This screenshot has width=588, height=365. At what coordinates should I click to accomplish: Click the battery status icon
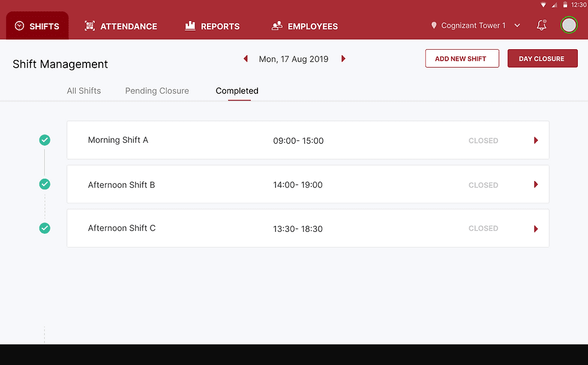click(x=565, y=5)
